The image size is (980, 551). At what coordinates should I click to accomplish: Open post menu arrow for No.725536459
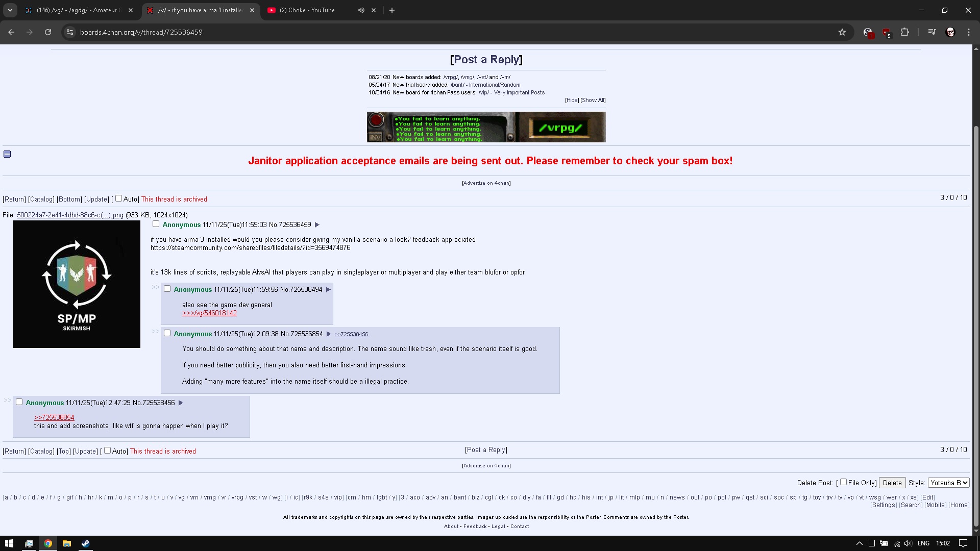(x=317, y=225)
